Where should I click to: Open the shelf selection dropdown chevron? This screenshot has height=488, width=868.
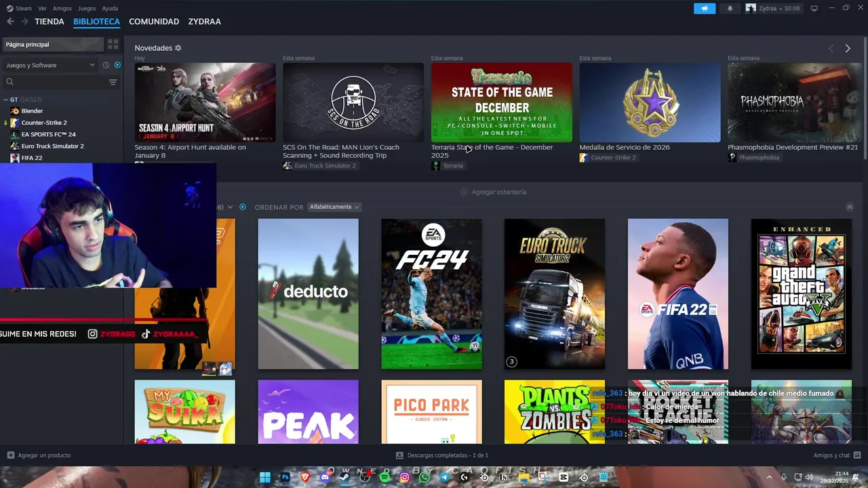coord(230,207)
